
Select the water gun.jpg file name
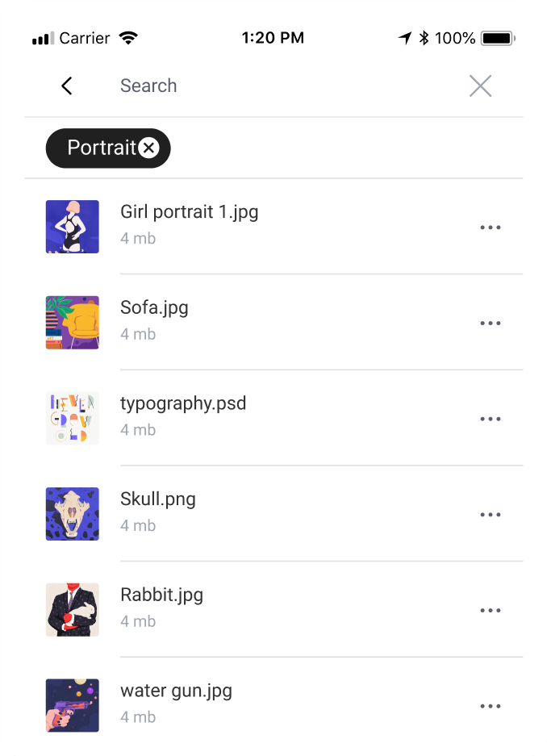(176, 691)
